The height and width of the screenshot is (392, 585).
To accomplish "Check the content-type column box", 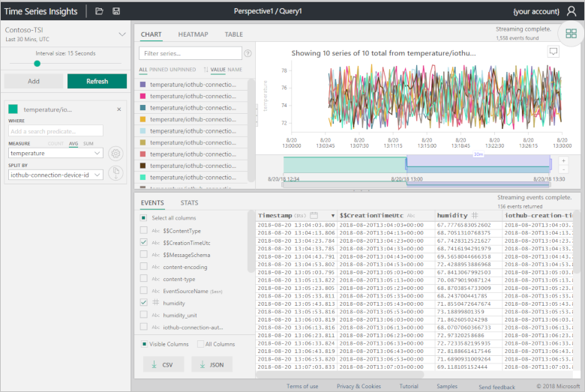I will click(144, 278).
